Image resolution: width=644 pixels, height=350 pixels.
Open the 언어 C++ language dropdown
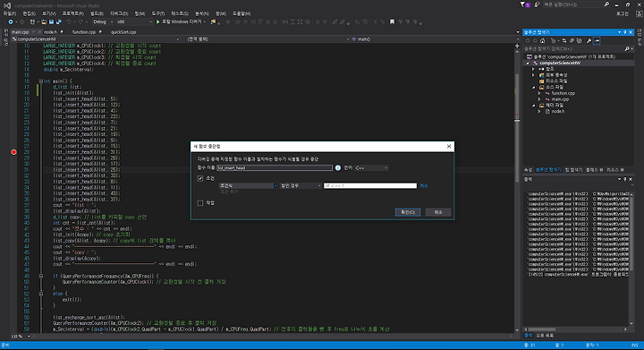pos(372,167)
